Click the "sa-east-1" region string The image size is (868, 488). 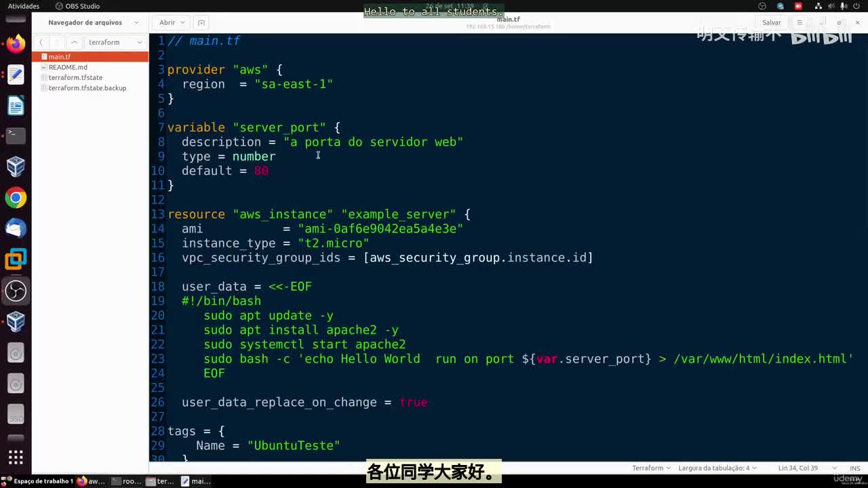(294, 84)
